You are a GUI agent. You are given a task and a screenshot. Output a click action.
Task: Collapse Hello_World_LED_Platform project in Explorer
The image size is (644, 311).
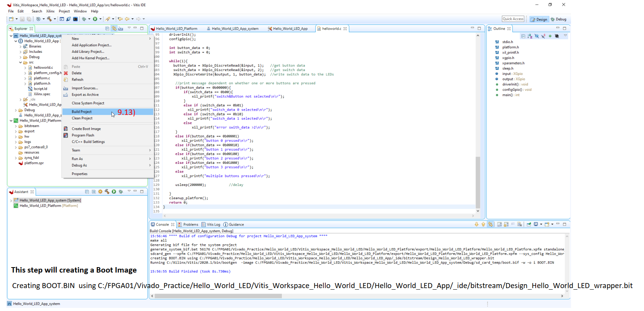[11, 121]
